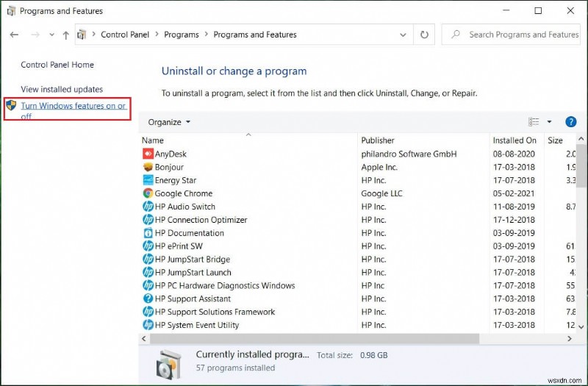Image resolution: width=588 pixels, height=386 pixels.
Task: Open help with the blue question icon
Action: coord(571,122)
